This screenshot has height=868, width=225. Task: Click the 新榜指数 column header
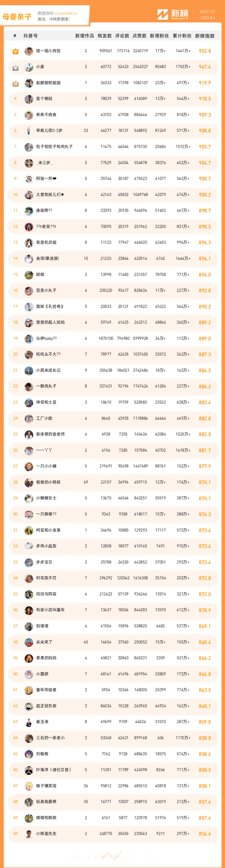pos(205,36)
